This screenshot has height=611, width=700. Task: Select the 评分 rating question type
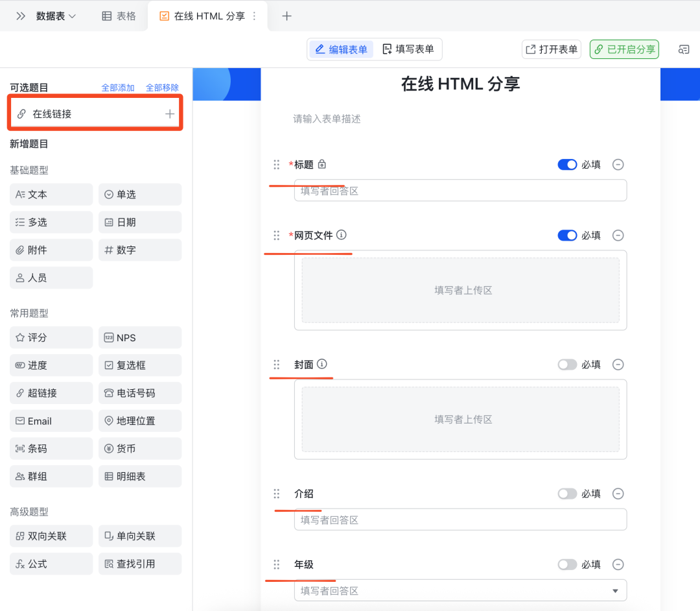(x=51, y=337)
